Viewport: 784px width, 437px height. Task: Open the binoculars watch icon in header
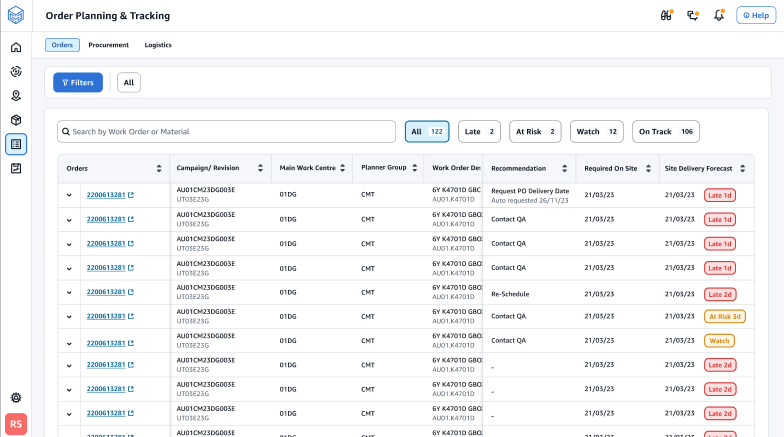(x=666, y=15)
